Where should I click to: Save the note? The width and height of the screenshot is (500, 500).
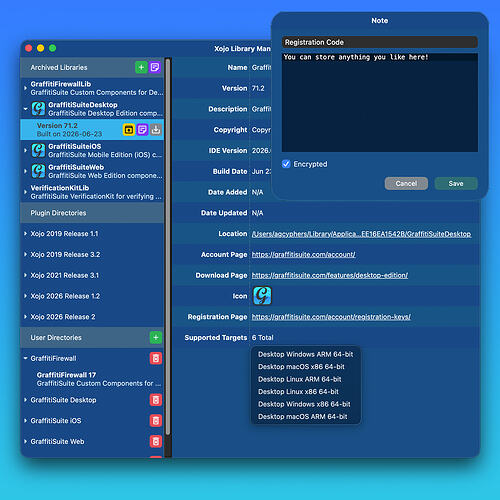[456, 183]
